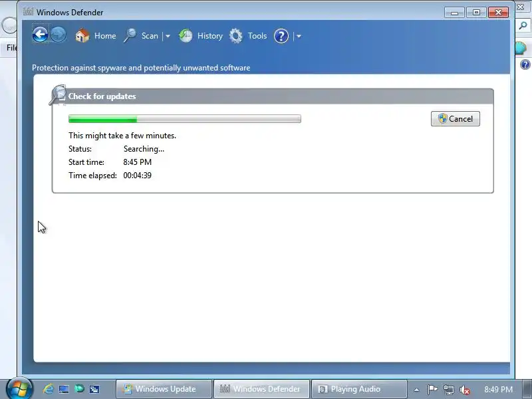
Task: Open Action Center flag tray icon
Action: pyautogui.click(x=432, y=390)
